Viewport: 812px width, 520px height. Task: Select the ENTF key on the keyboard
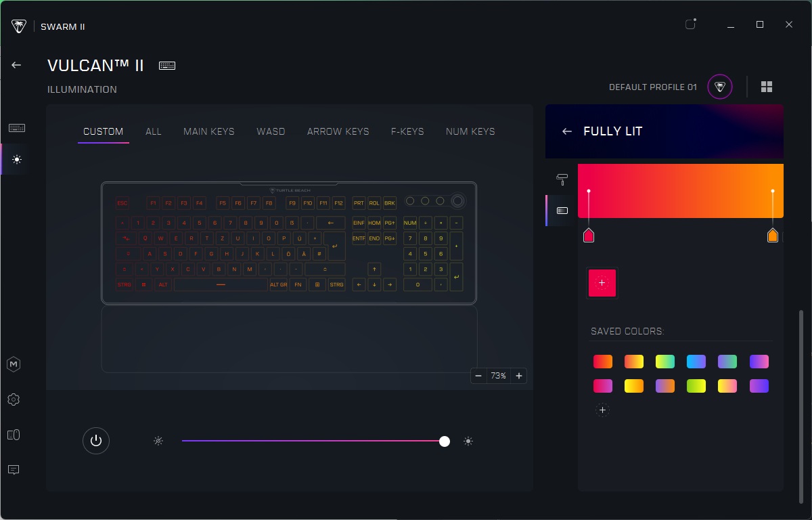(x=359, y=238)
